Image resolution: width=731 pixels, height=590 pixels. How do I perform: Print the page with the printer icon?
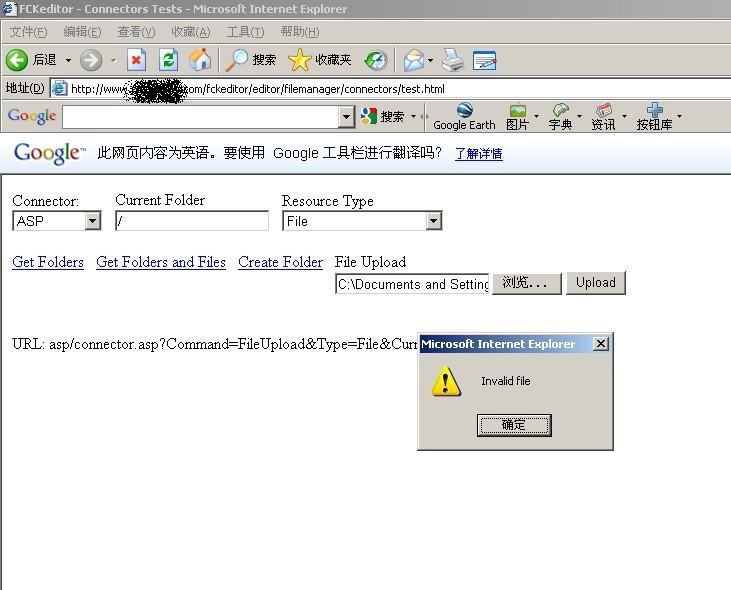pyautogui.click(x=452, y=60)
